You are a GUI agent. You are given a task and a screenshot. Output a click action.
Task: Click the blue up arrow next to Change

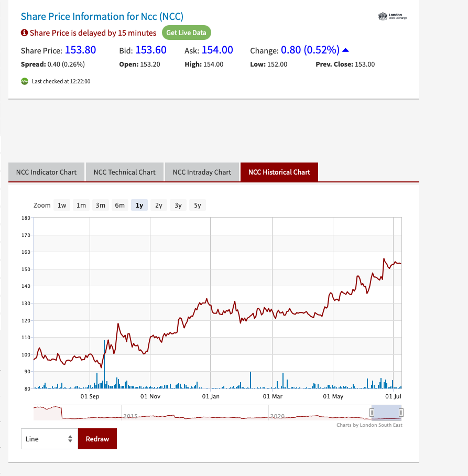345,50
